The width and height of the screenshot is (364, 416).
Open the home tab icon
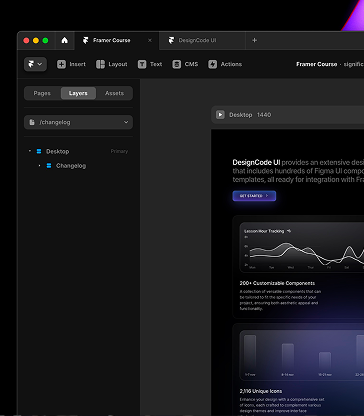point(65,40)
